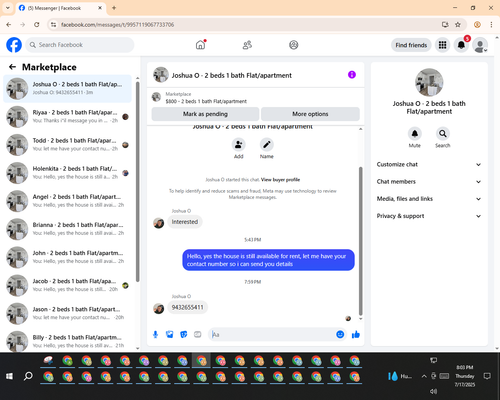Expand Customize chat section
This screenshot has height=400, width=500.
point(429,164)
